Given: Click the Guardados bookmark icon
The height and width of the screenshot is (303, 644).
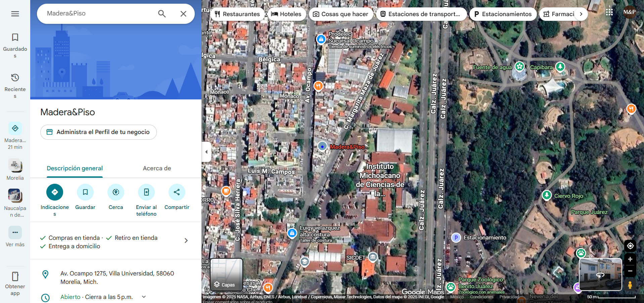Looking at the screenshot, I should click(x=15, y=37).
